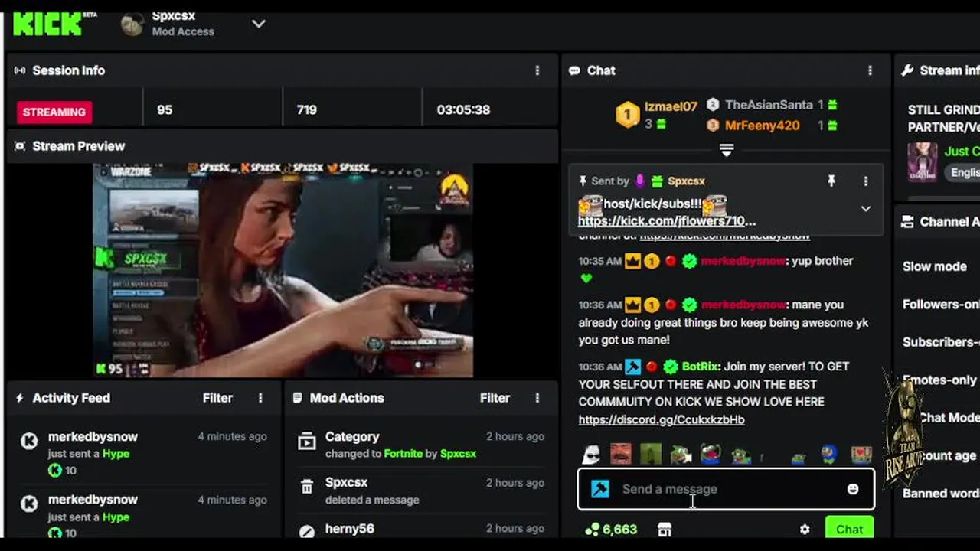Click TheAsianSanta on the leaderboard

[769, 105]
